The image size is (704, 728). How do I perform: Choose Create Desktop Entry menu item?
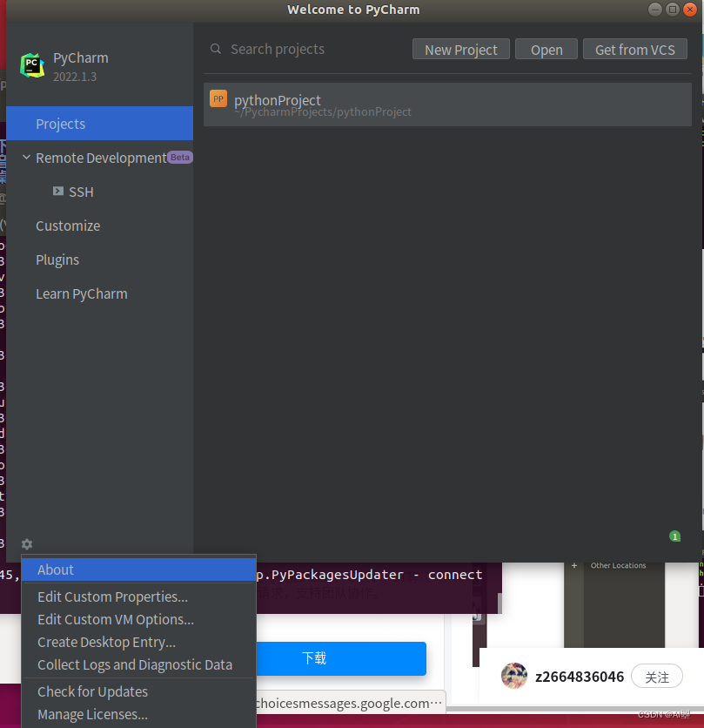coord(139,642)
